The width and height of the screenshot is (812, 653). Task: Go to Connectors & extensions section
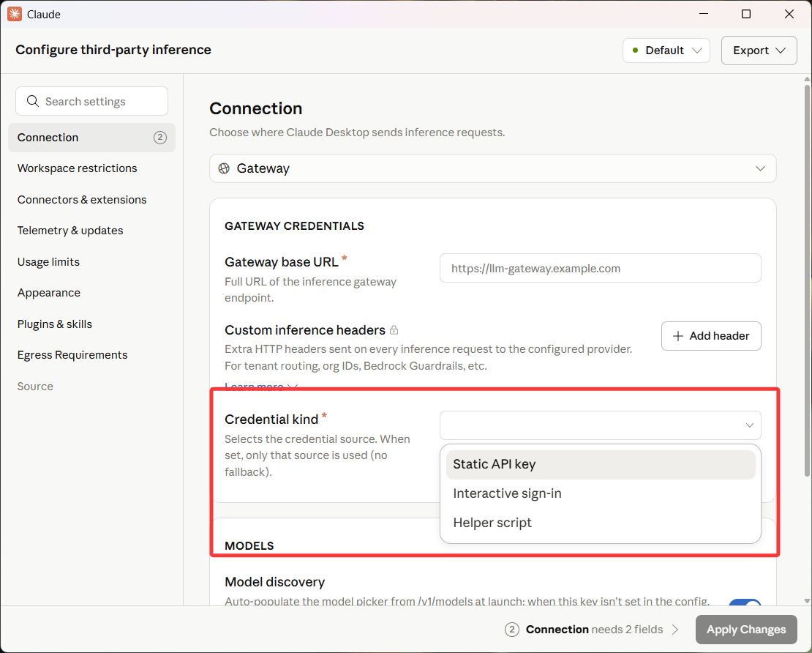tap(91, 200)
